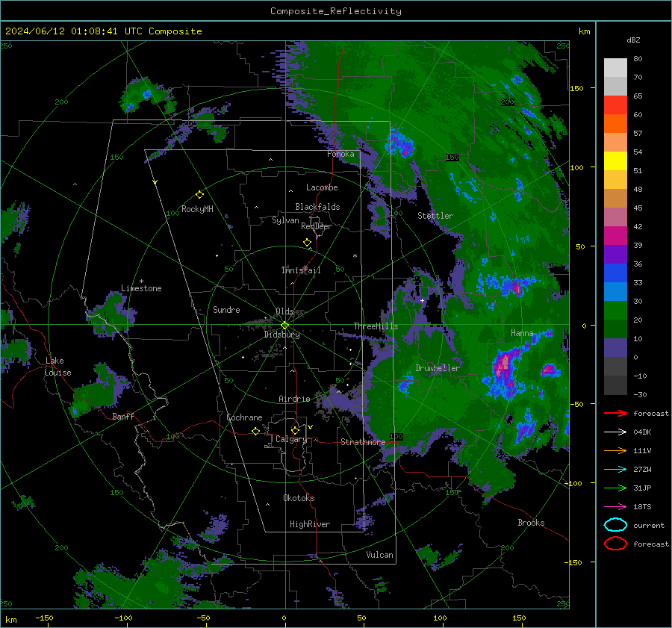Click the RockyMH label

click(x=197, y=209)
